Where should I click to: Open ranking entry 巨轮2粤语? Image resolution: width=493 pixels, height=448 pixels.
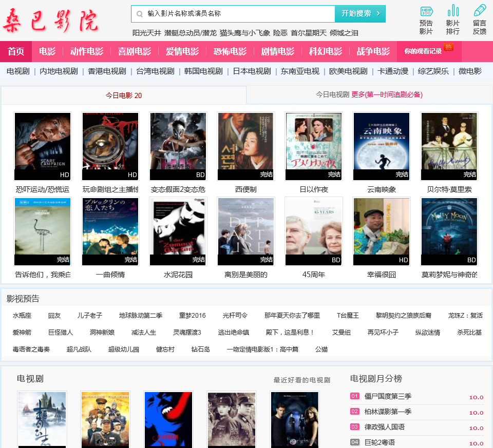pos(380,443)
